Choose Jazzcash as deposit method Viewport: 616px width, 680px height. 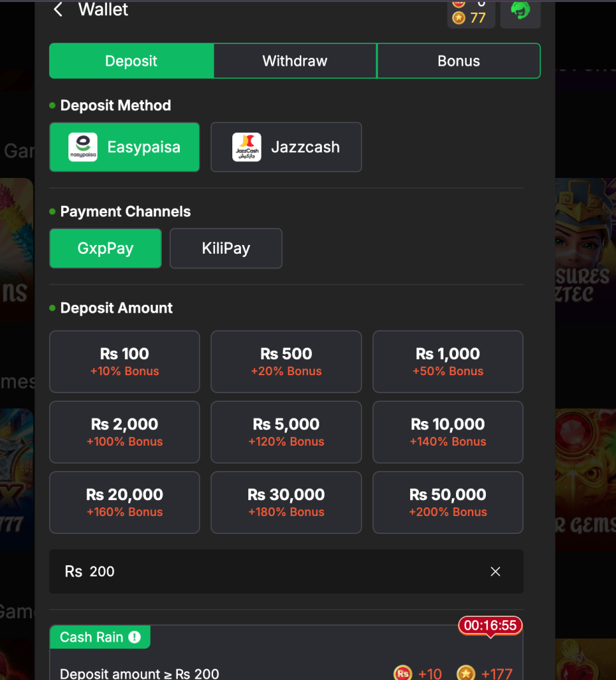[x=286, y=147]
